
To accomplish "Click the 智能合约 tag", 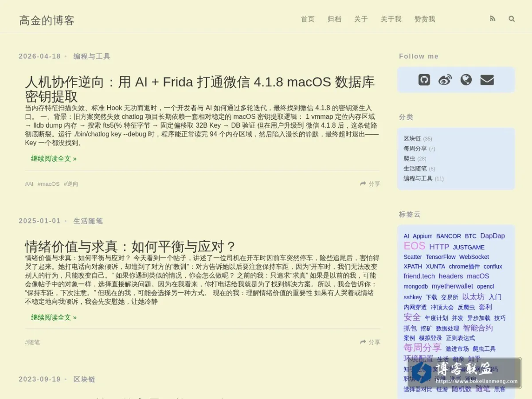I will click(478, 328).
